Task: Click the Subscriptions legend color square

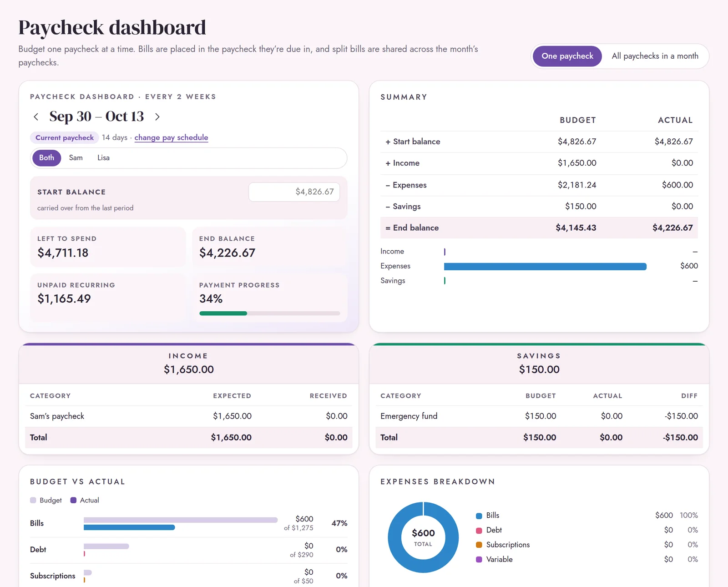Action: [479, 545]
